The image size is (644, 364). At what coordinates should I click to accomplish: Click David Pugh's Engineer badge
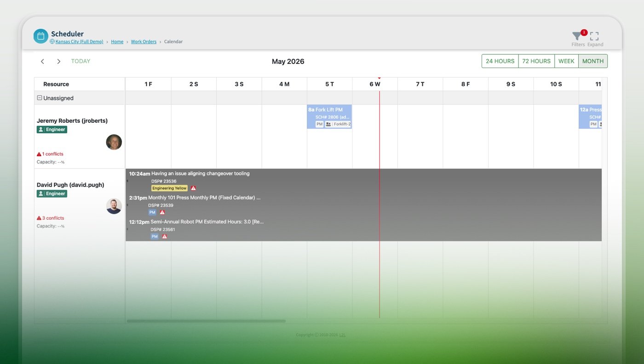(x=52, y=193)
